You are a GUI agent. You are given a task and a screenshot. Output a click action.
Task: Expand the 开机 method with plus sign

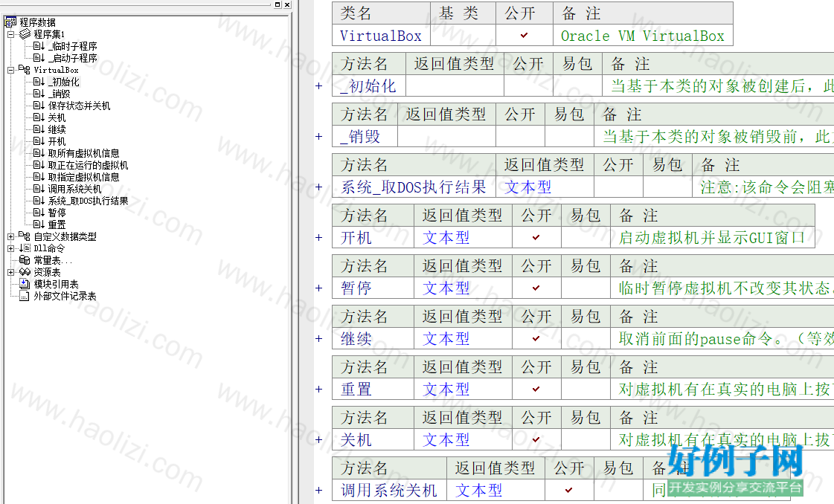pyautogui.click(x=319, y=238)
